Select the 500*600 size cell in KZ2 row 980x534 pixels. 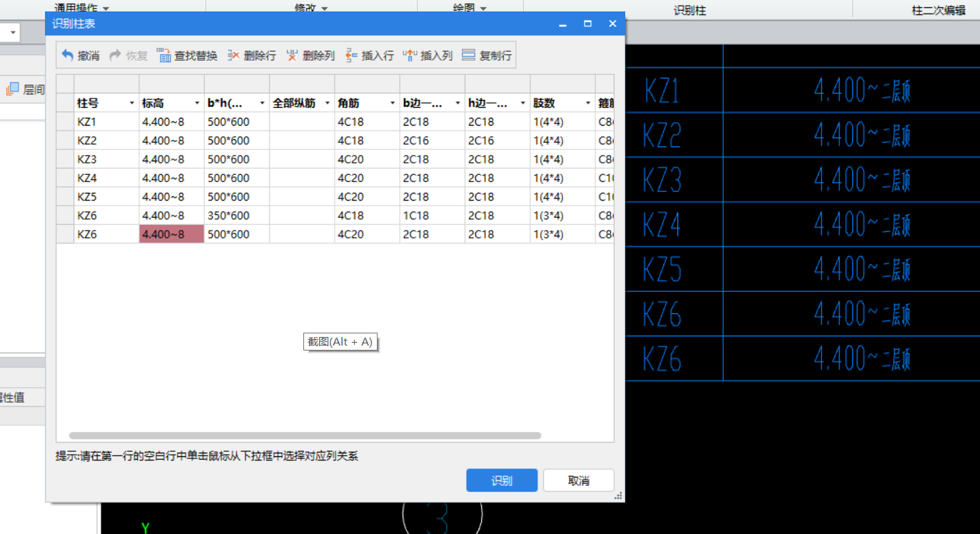click(x=237, y=141)
